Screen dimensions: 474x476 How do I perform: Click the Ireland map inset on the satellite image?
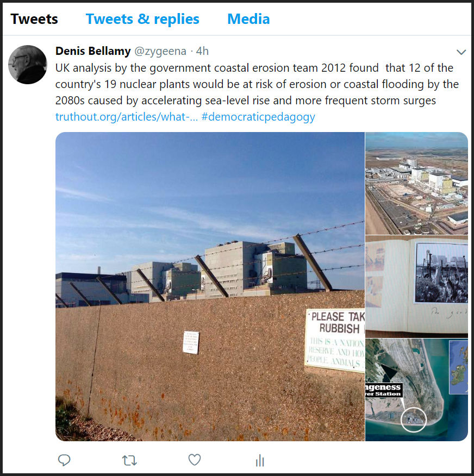pos(459,367)
